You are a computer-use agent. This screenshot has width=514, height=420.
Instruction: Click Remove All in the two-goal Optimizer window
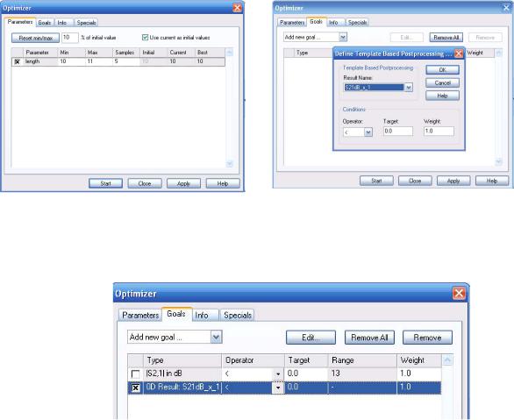point(369,338)
